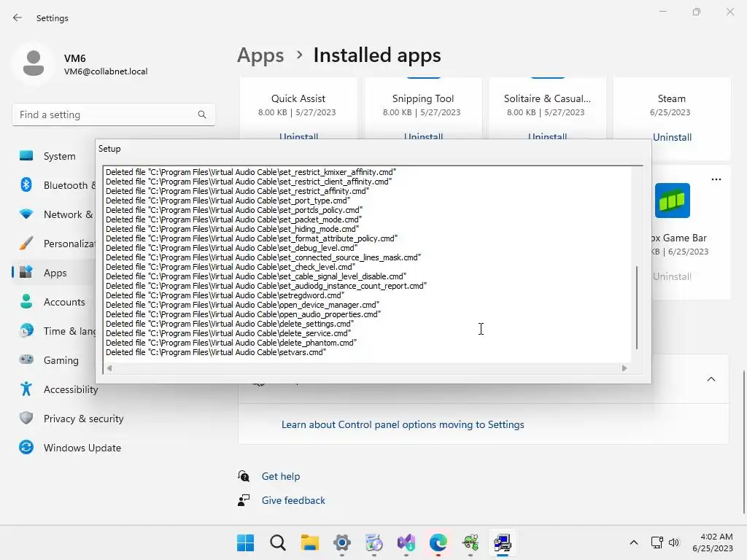
Task: Select log line "delete_phantom.cmd"
Action: click(231, 343)
